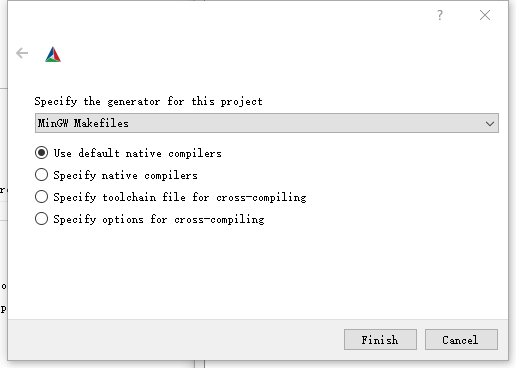This screenshot has width=516, height=368.
Task: Click the 'Specify native compilers' label text
Action: tap(126, 175)
